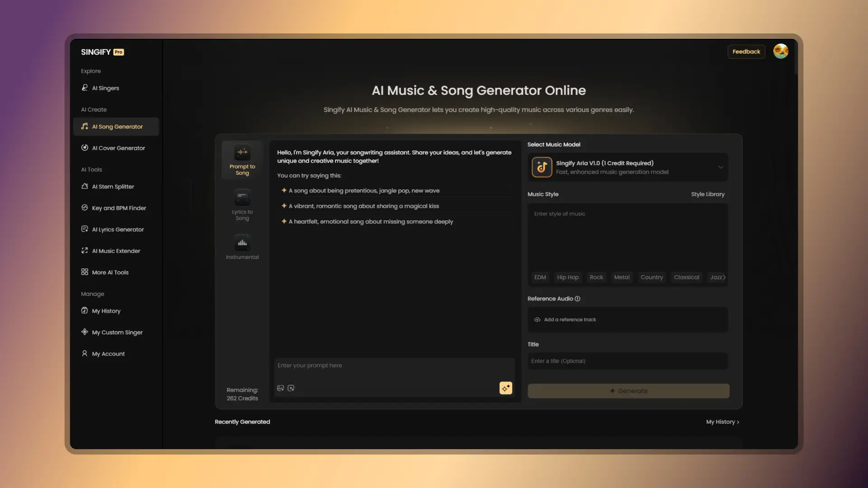Click user avatar in top right
The image size is (868, 488).
coord(780,52)
